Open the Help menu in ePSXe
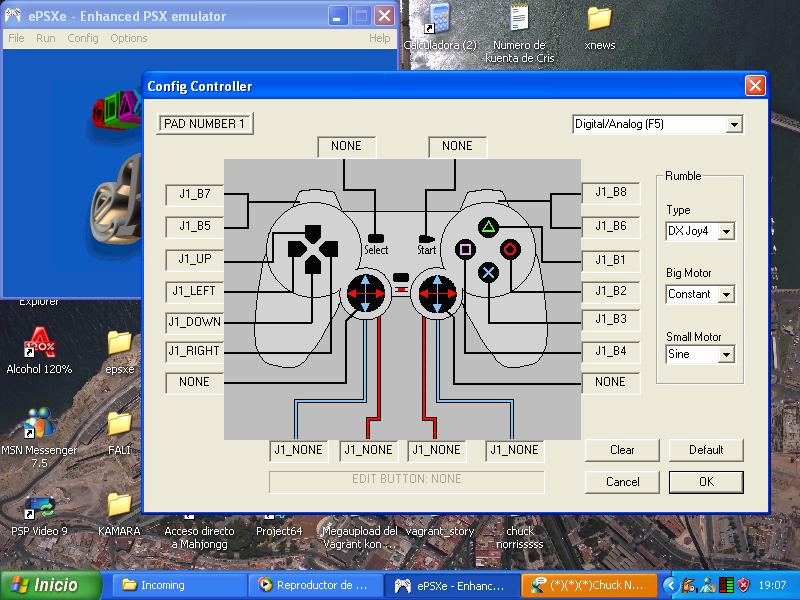Image resolution: width=800 pixels, height=600 pixels. (379, 38)
